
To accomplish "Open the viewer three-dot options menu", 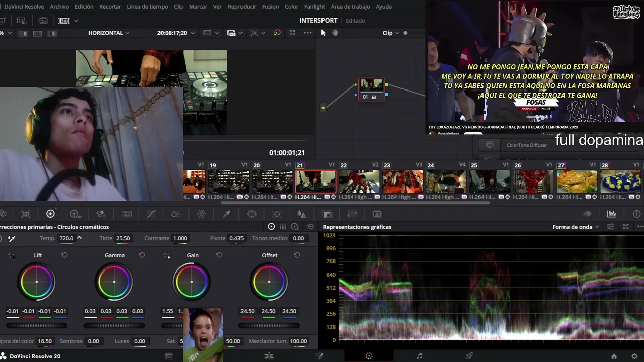I will tap(308, 33).
